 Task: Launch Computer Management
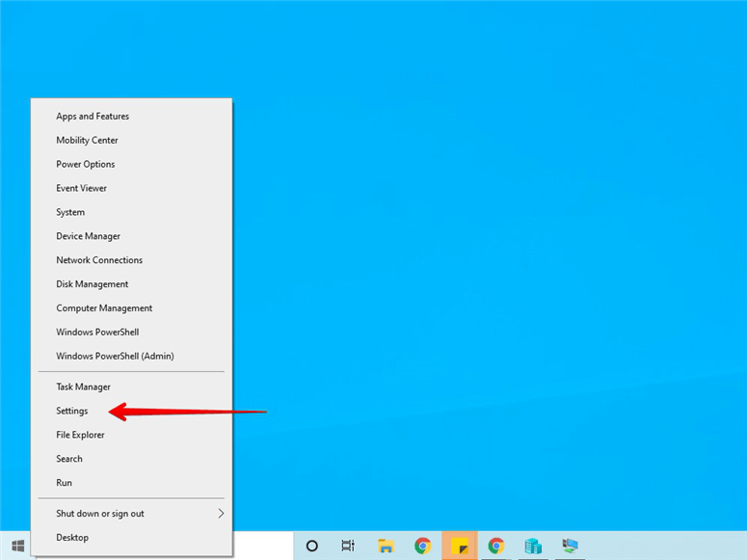(x=131, y=307)
